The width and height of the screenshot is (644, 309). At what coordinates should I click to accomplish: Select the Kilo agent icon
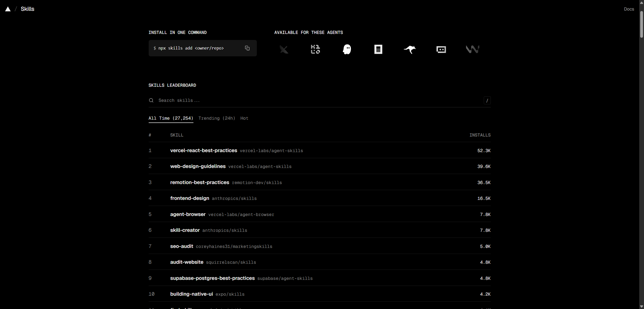click(x=315, y=49)
